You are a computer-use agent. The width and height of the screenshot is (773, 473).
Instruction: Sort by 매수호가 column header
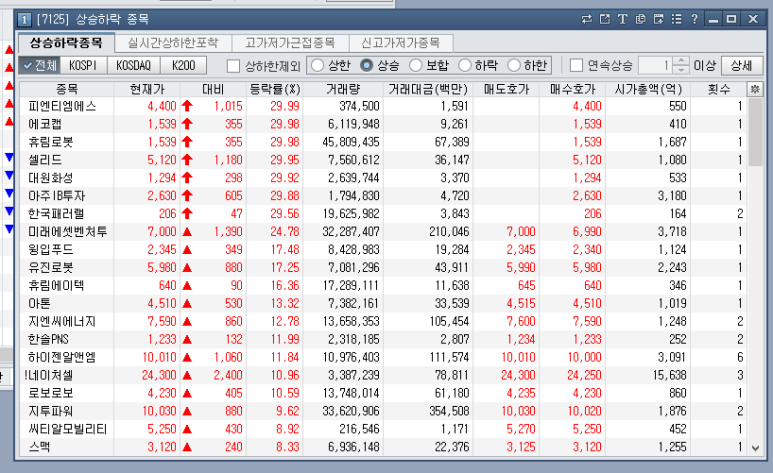click(x=572, y=89)
